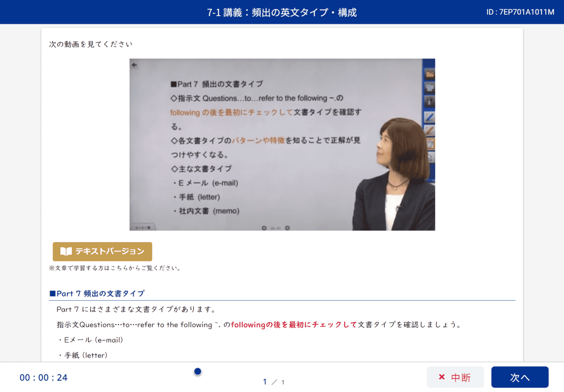
Task: Click the blue page progress dot
Action: (x=197, y=371)
